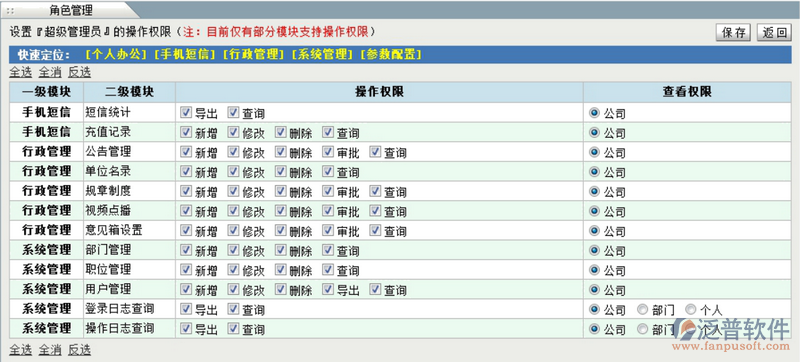
Task: Select the 公司 radio for 操作日志查询
Action: point(594,328)
